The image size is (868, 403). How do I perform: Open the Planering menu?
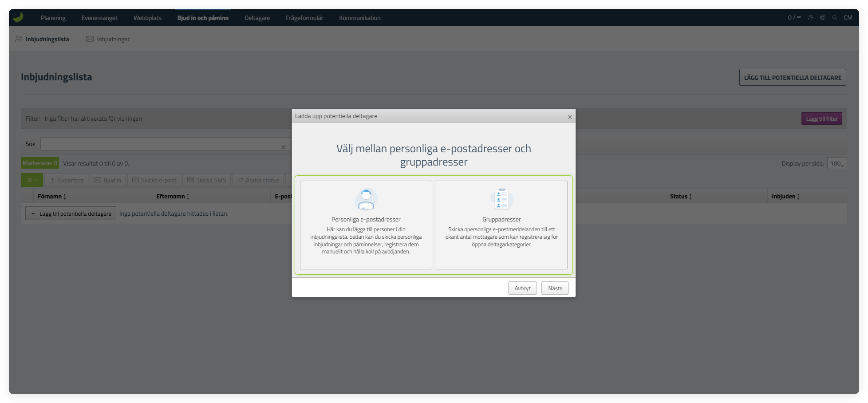pyautogui.click(x=53, y=18)
